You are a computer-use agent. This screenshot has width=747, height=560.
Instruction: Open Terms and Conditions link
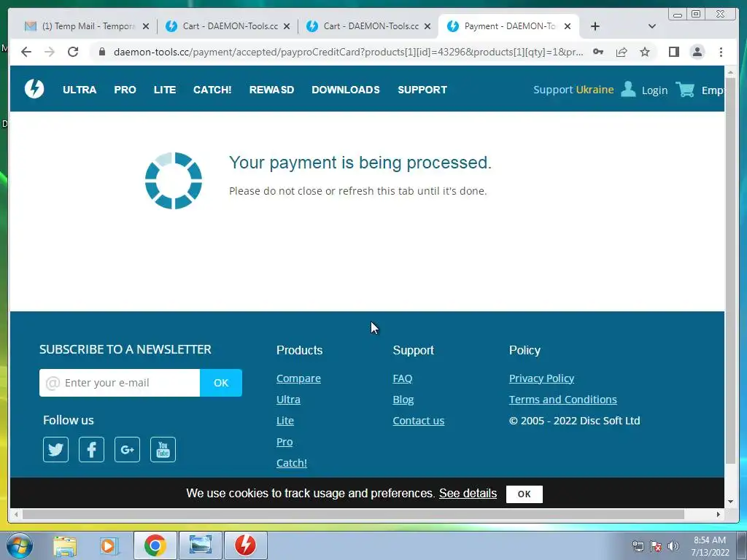[x=562, y=399]
